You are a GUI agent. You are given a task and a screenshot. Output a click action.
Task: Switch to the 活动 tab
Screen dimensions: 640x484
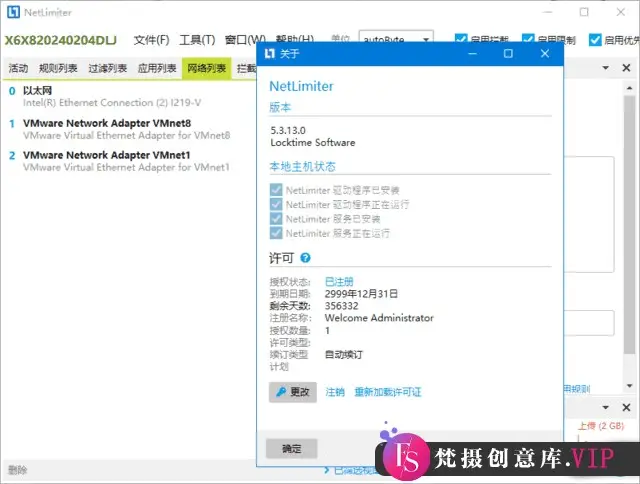18,68
